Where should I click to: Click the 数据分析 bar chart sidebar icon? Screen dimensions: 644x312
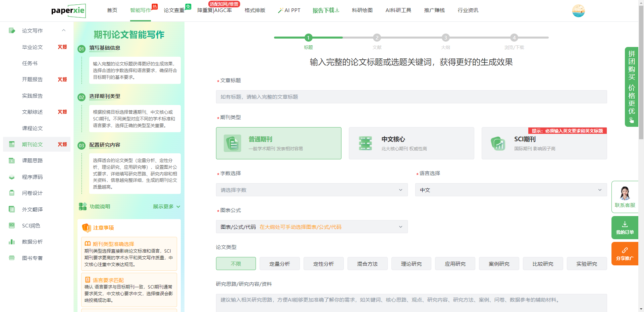tap(12, 242)
